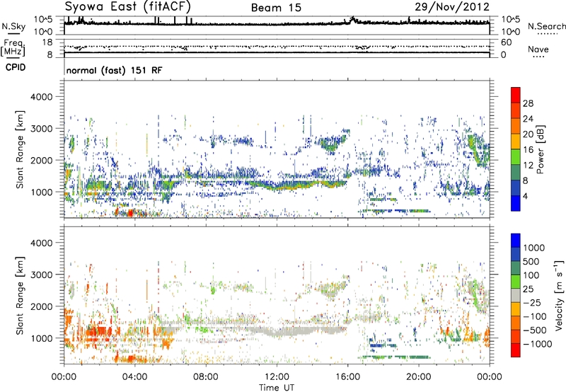Pick the red bottom Velocity colorbar segment
The width and height of the screenshot is (566, 392).
pos(516,350)
